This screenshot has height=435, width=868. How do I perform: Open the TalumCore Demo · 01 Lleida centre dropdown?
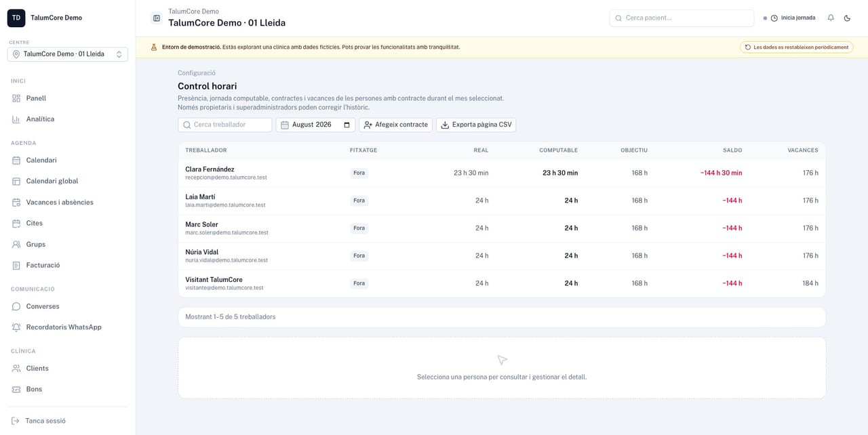click(68, 54)
